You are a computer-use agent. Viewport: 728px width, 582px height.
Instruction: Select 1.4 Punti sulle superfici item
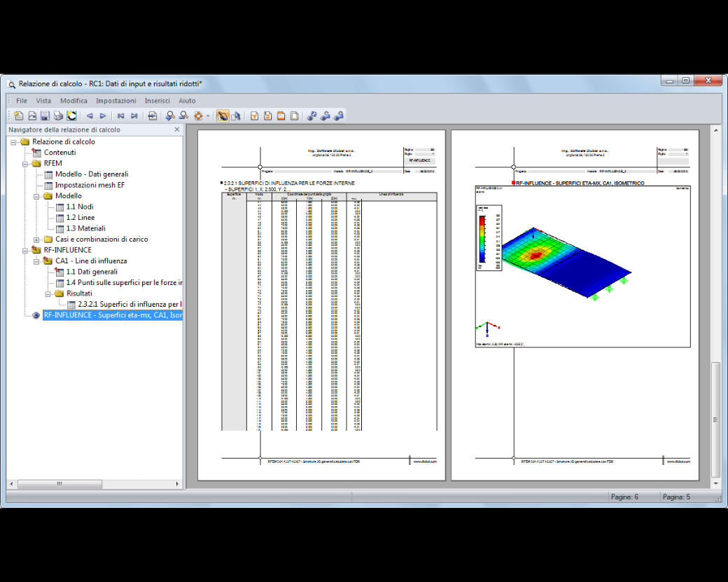(124, 282)
